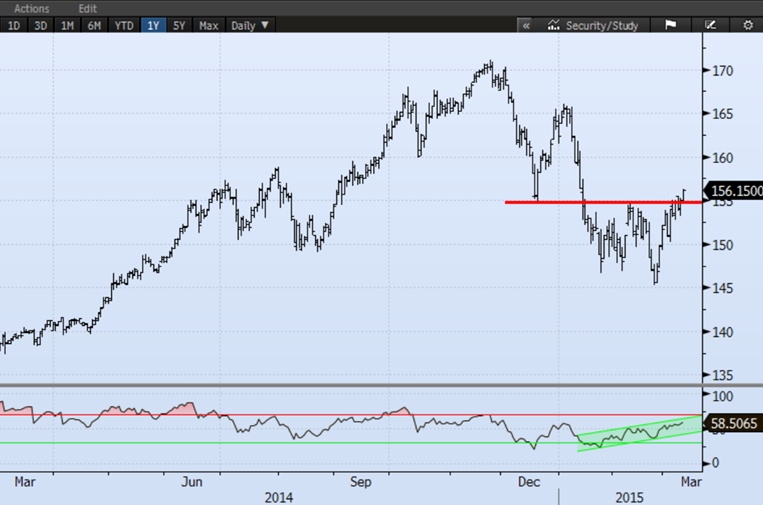The image size is (763, 505).
Task: Select the active 1Y range
Action: [x=153, y=25]
